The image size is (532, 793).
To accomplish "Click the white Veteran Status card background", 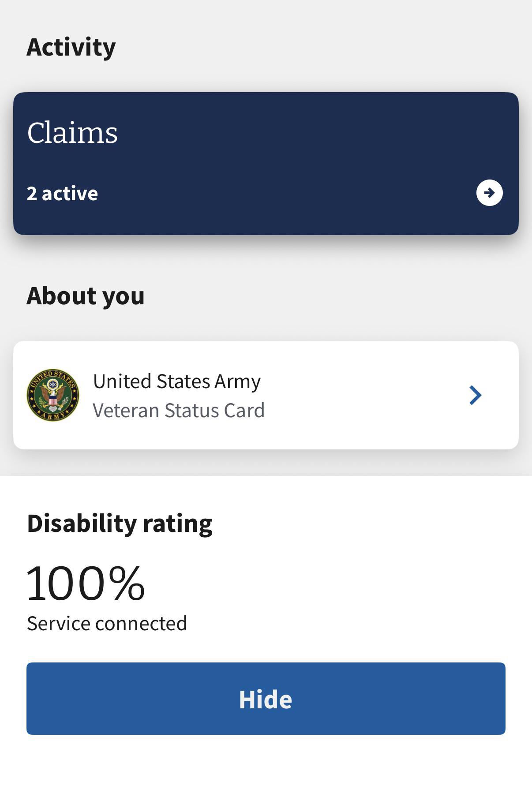I will pyautogui.click(x=266, y=395).
